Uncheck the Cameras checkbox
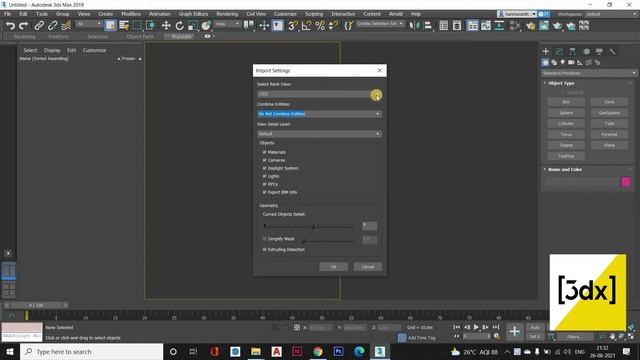The width and height of the screenshot is (640, 360). tap(264, 160)
